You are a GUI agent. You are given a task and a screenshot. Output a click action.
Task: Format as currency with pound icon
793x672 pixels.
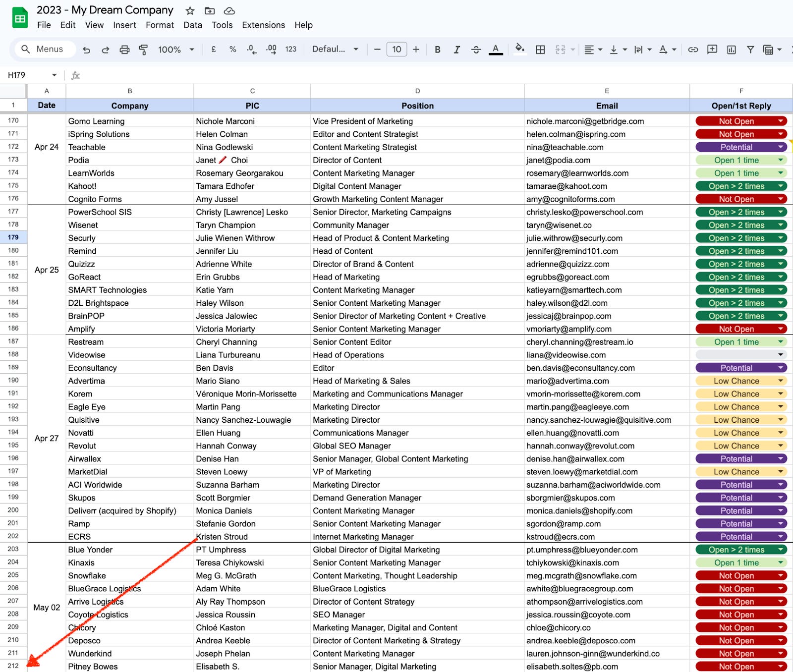tap(214, 49)
